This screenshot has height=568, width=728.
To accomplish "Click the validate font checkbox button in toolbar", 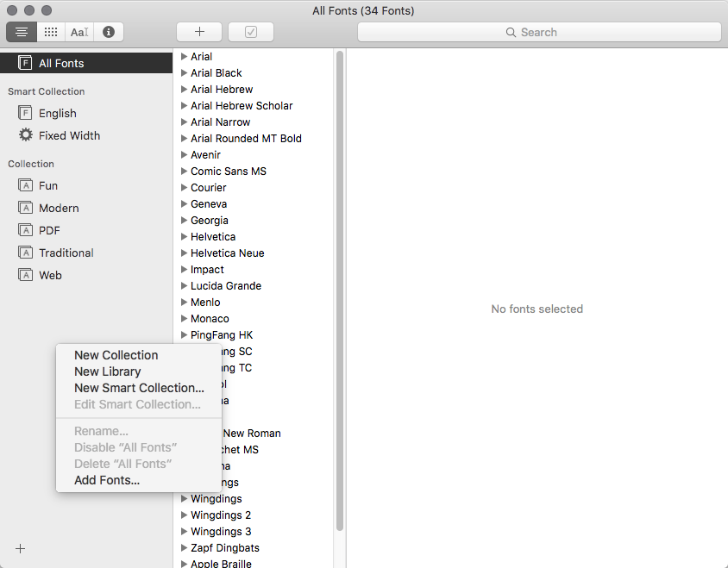I will pos(250,31).
